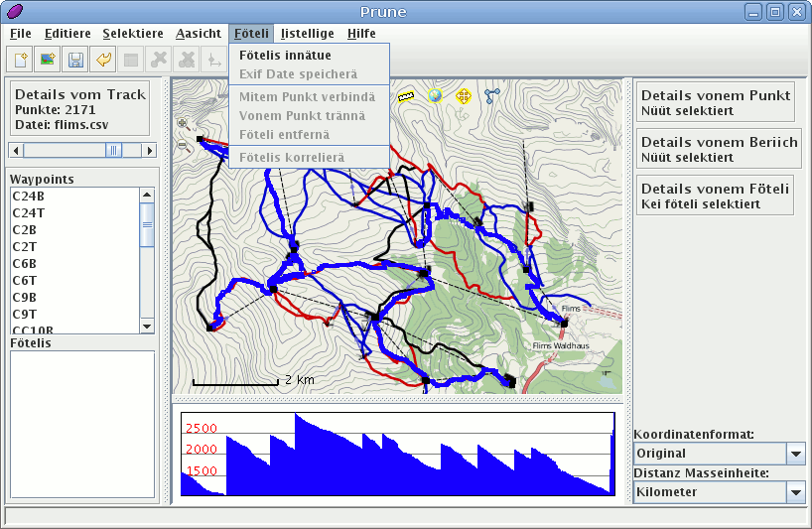
Task: Open the Koordinatenformat dropdown
Action: [x=795, y=454]
